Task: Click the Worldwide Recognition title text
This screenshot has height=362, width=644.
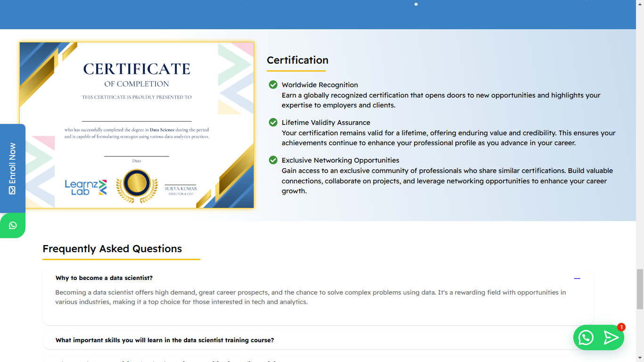Action: click(320, 85)
